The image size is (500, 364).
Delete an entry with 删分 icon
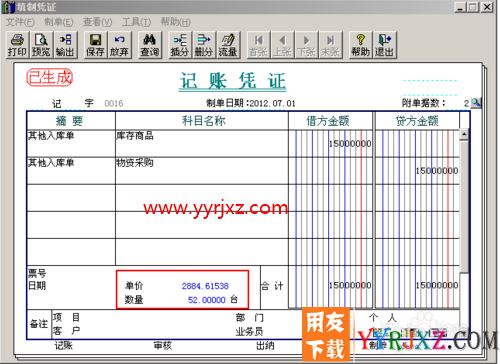click(x=204, y=45)
